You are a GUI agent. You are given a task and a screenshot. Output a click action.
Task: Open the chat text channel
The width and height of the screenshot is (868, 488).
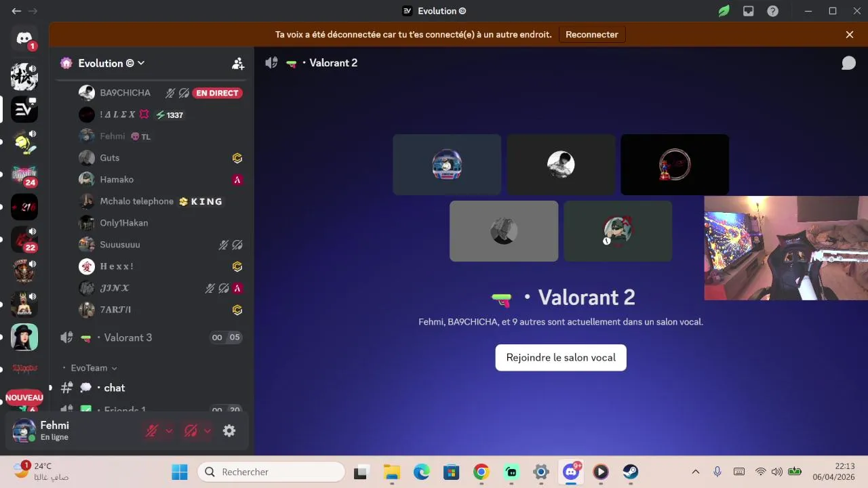pos(152,388)
